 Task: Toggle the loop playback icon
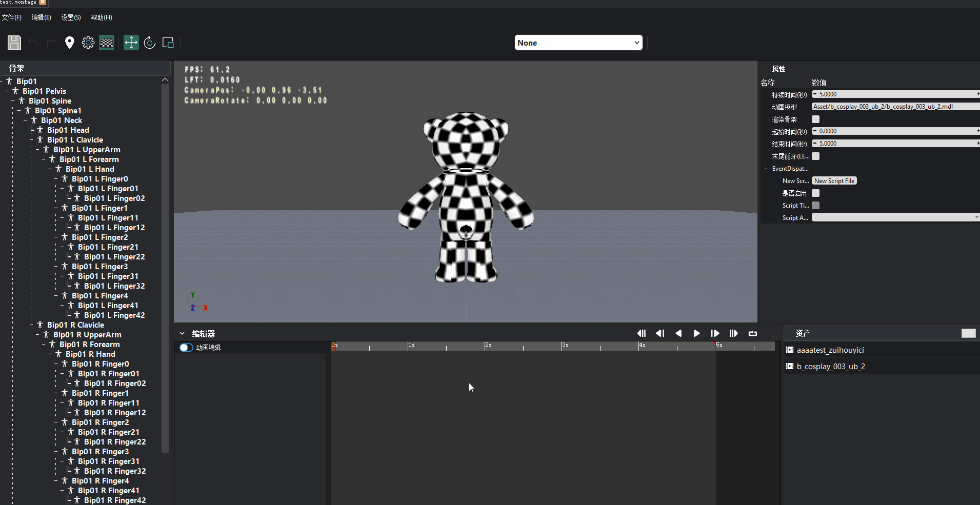coord(752,333)
